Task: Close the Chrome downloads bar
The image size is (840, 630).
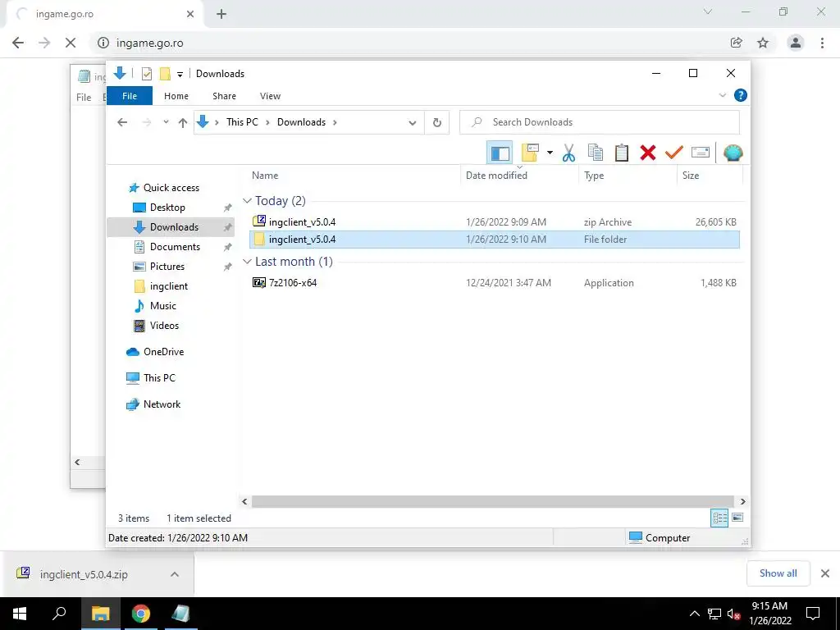Action: pyautogui.click(x=825, y=573)
